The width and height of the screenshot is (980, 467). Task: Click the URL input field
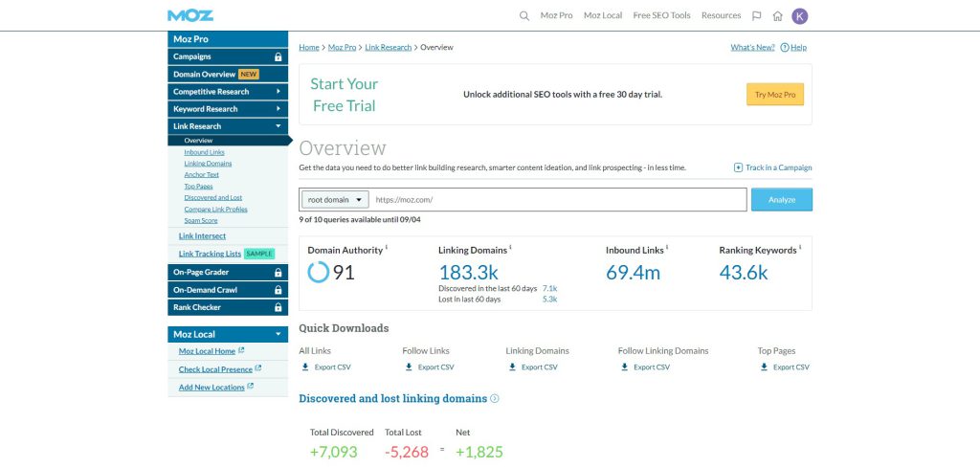558,200
